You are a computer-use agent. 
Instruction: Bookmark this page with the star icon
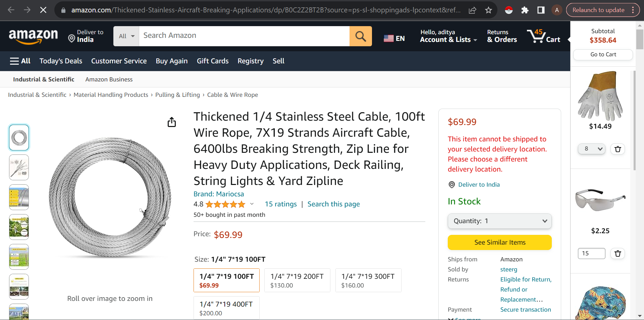[488, 10]
